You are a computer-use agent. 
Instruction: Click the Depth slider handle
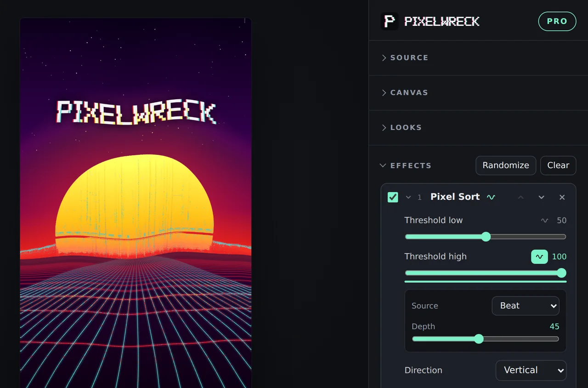click(479, 339)
